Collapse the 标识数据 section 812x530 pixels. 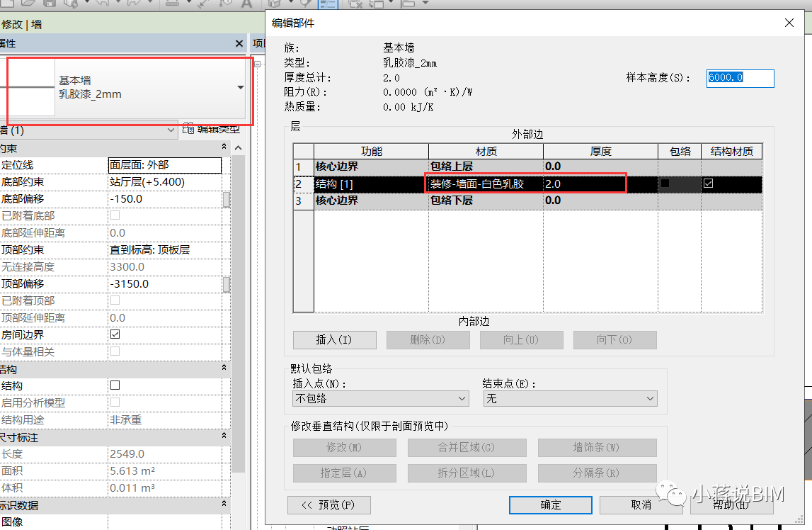(x=224, y=504)
